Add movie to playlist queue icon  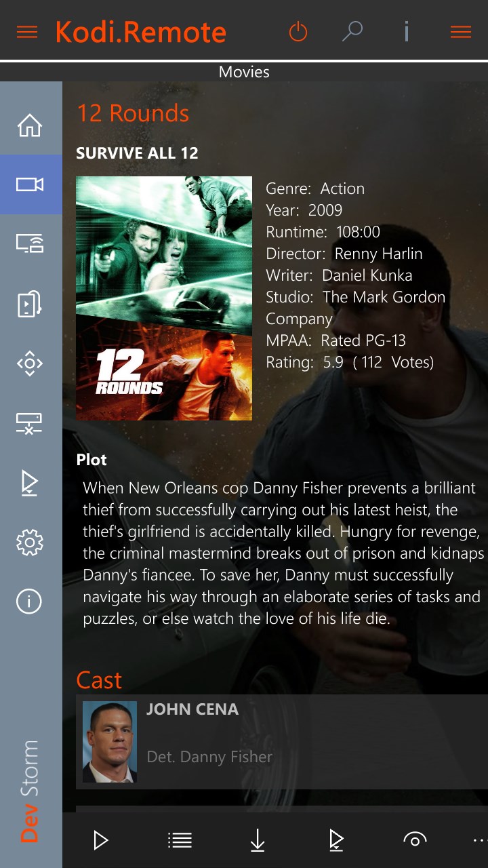click(x=335, y=841)
